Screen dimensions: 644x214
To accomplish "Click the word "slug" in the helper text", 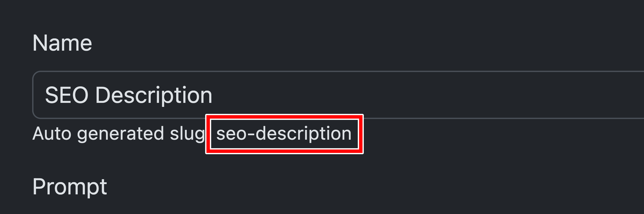I will [187, 134].
